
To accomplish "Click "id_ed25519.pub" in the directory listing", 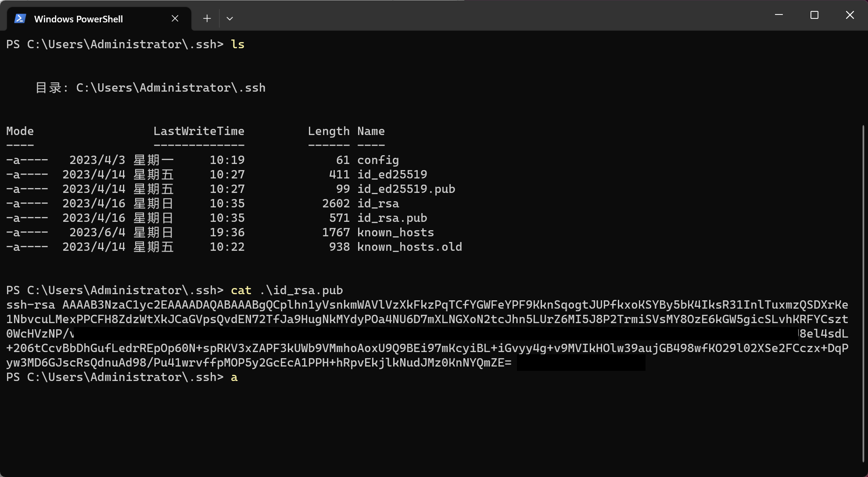I will [406, 189].
